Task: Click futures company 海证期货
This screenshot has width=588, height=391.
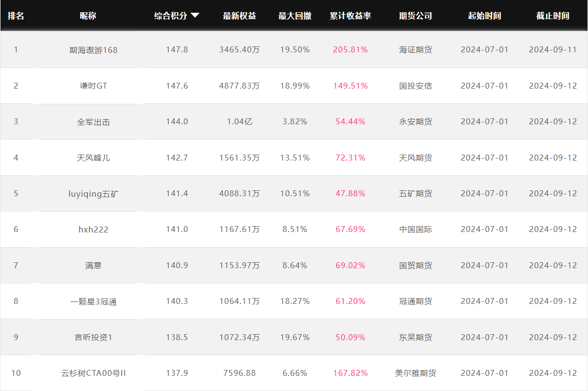Action: 416,50
